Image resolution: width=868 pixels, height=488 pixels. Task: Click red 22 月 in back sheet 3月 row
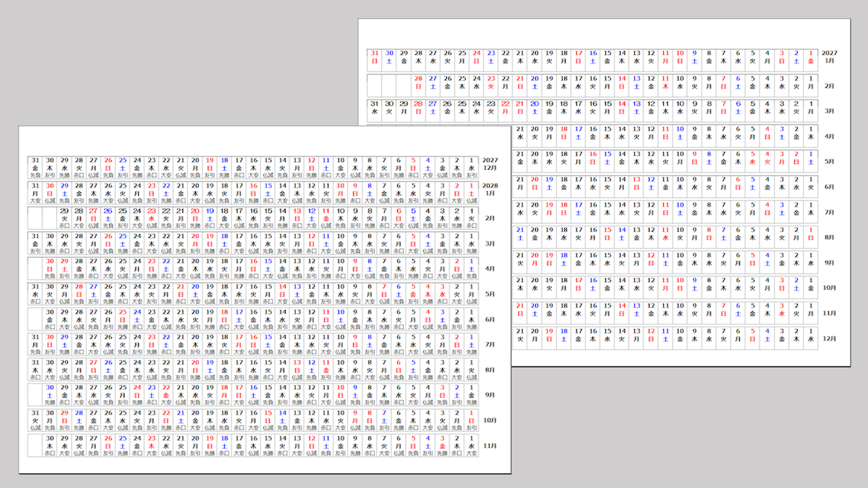pyautogui.click(x=506, y=108)
